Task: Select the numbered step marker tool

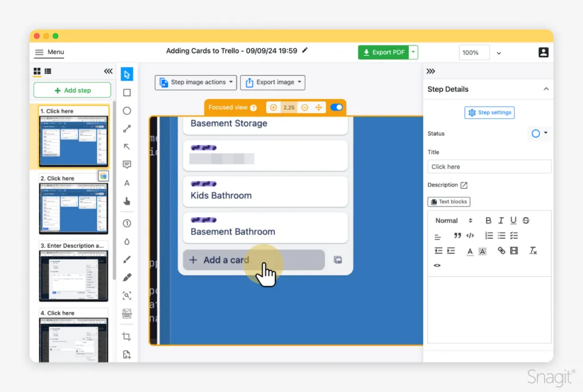Action: click(x=127, y=224)
